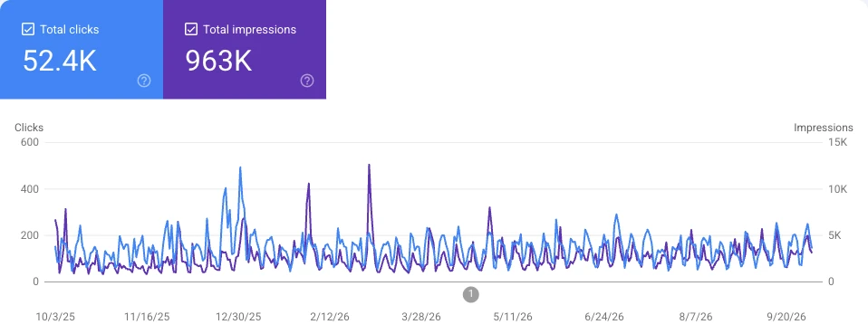
Task: Click the Clicks axis label
Action: tap(29, 128)
